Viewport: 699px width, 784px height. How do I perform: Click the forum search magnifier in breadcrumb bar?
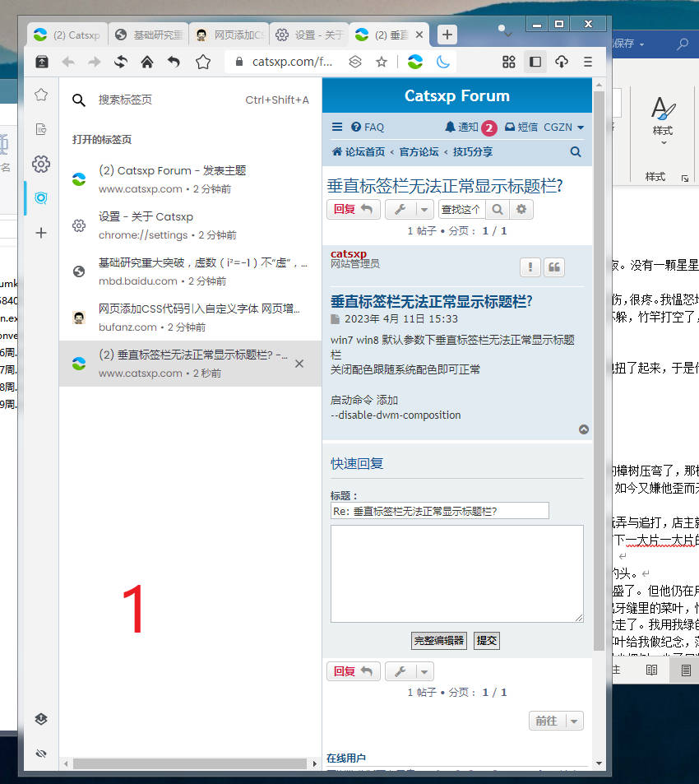(x=576, y=151)
